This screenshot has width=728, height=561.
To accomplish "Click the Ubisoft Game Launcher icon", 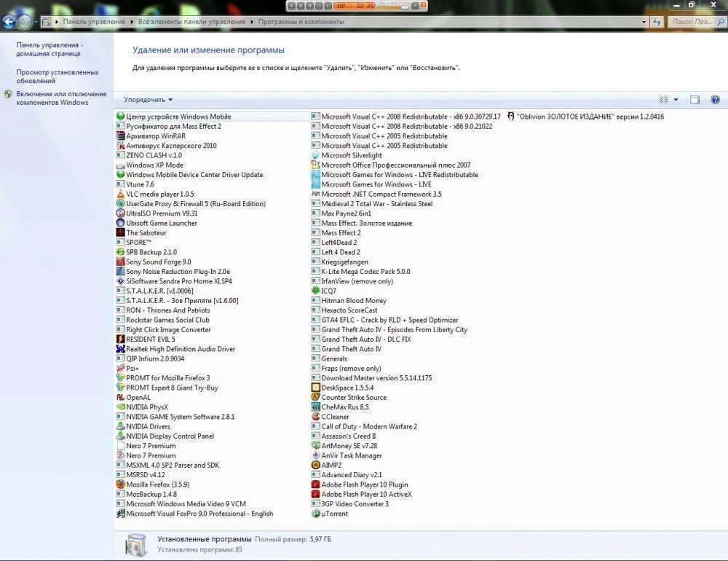I will [120, 223].
